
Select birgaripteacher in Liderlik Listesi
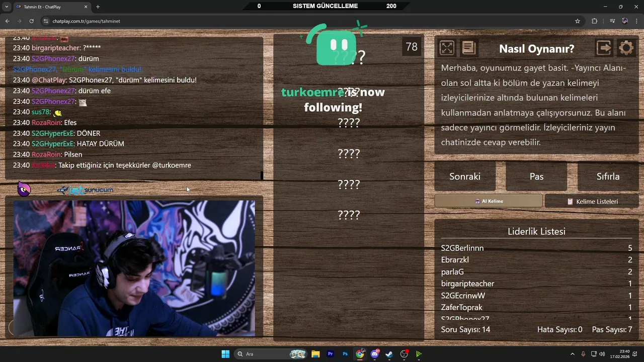(536, 284)
